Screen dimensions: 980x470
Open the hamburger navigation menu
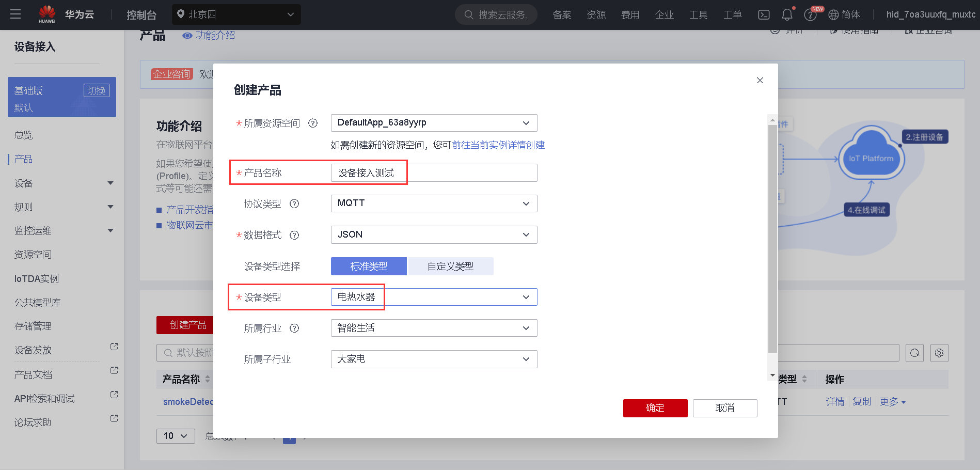pyautogui.click(x=15, y=14)
